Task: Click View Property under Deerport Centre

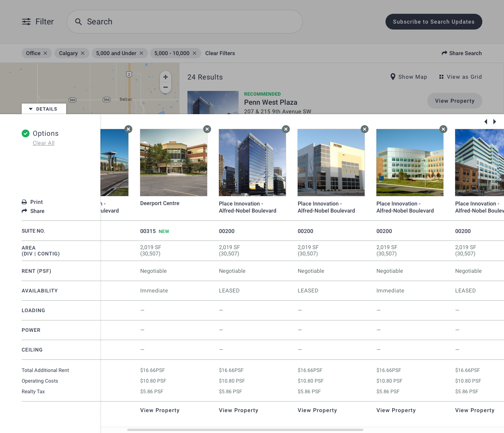Action: click(x=160, y=410)
